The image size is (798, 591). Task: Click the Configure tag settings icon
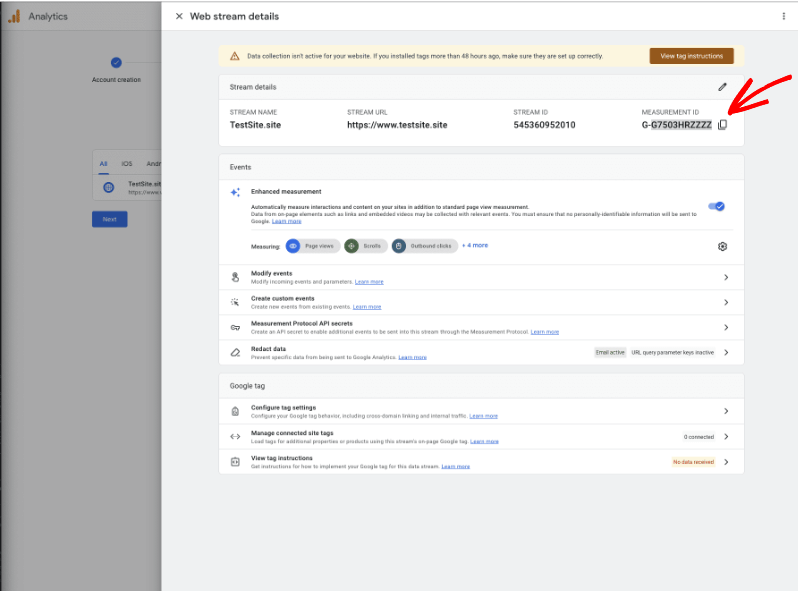pos(235,411)
